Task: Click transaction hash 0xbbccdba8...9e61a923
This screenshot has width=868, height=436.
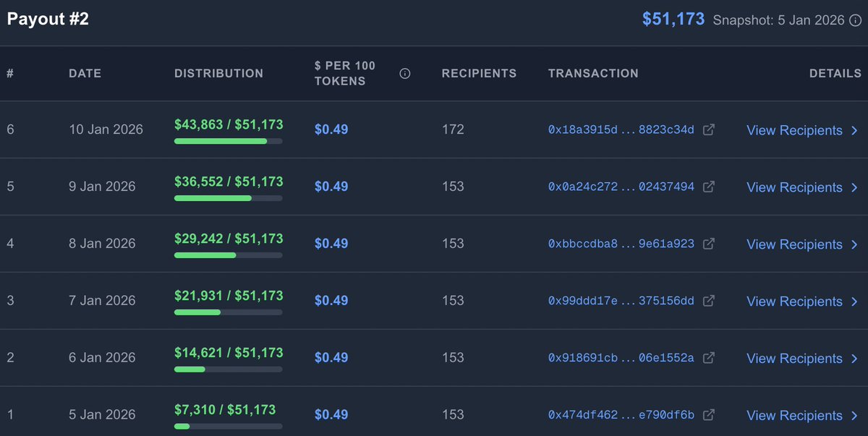Action: pos(621,244)
